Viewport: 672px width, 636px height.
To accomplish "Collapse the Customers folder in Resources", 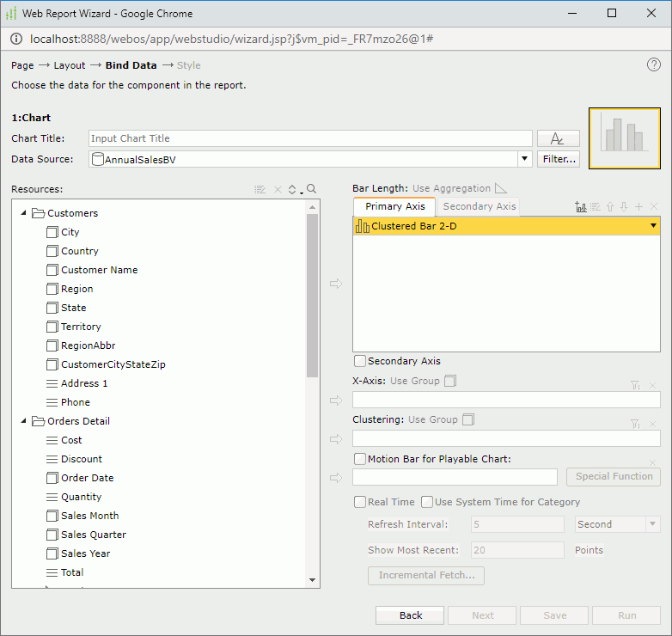I will pyautogui.click(x=24, y=213).
